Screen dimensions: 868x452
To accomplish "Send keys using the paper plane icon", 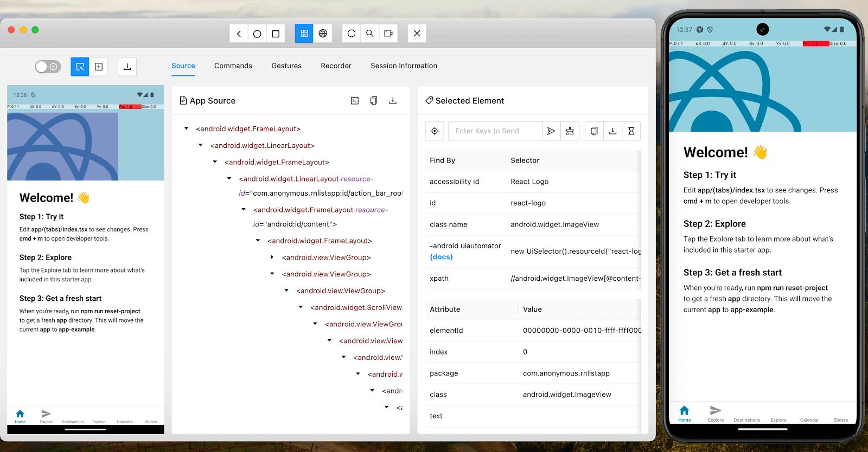I will [551, 131].
